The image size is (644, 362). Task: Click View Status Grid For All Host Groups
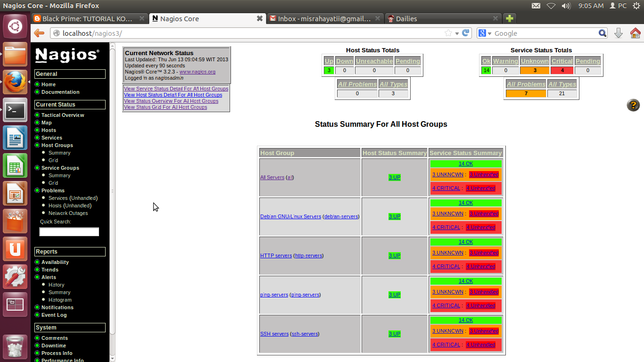165,107
